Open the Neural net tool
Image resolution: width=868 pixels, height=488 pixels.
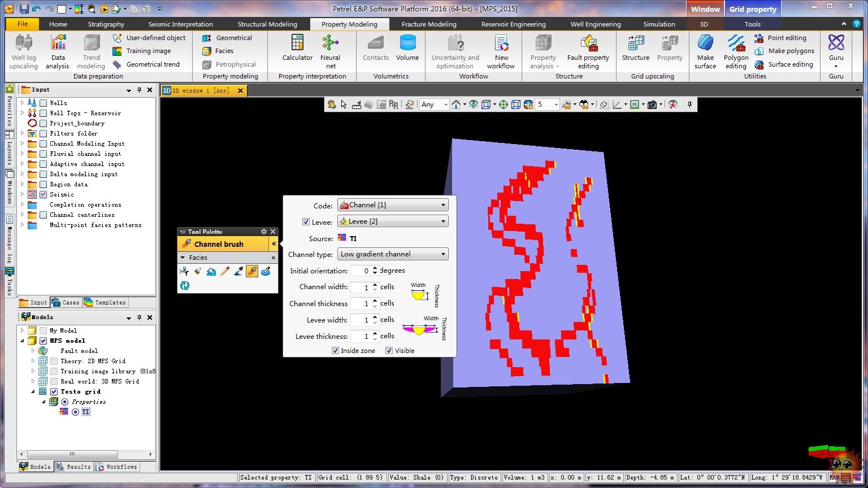pos(330,51)
